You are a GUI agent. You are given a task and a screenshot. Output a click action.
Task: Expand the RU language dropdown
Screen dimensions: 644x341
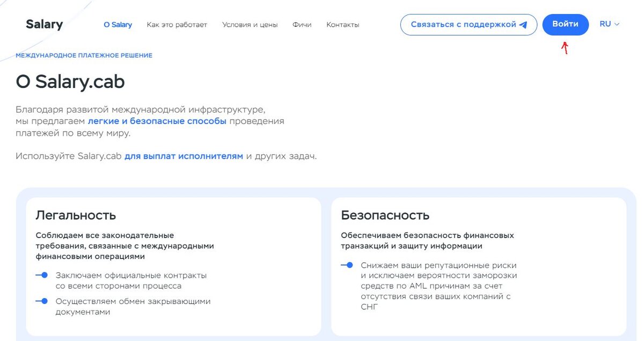click(x=610, y=24)
